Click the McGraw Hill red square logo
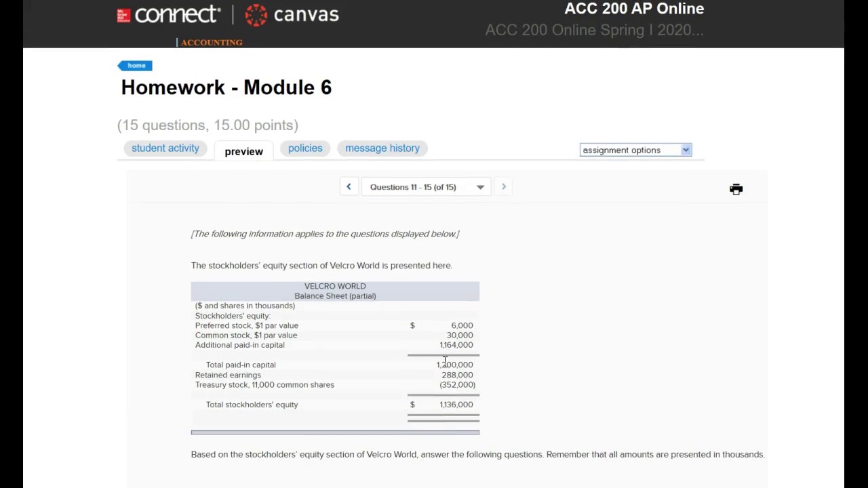This screenshot has height=488, width=868. point(123,16)
